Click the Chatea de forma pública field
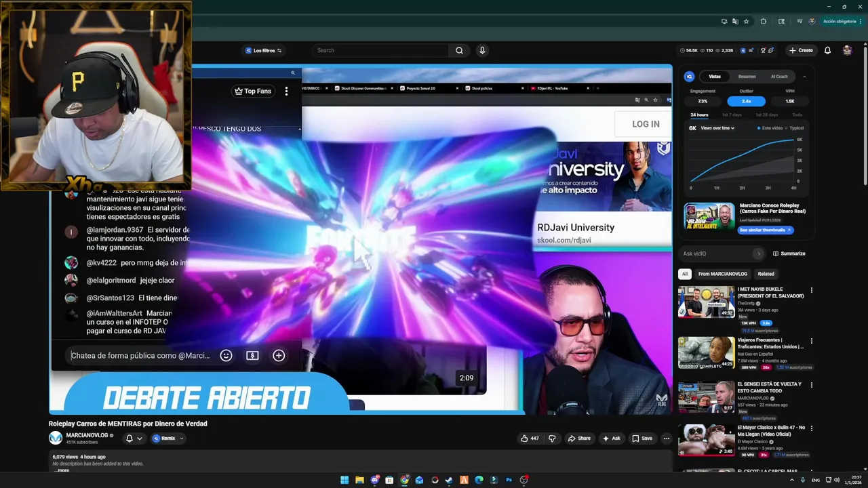Screen dimensions: 868x488 (140, 355)
